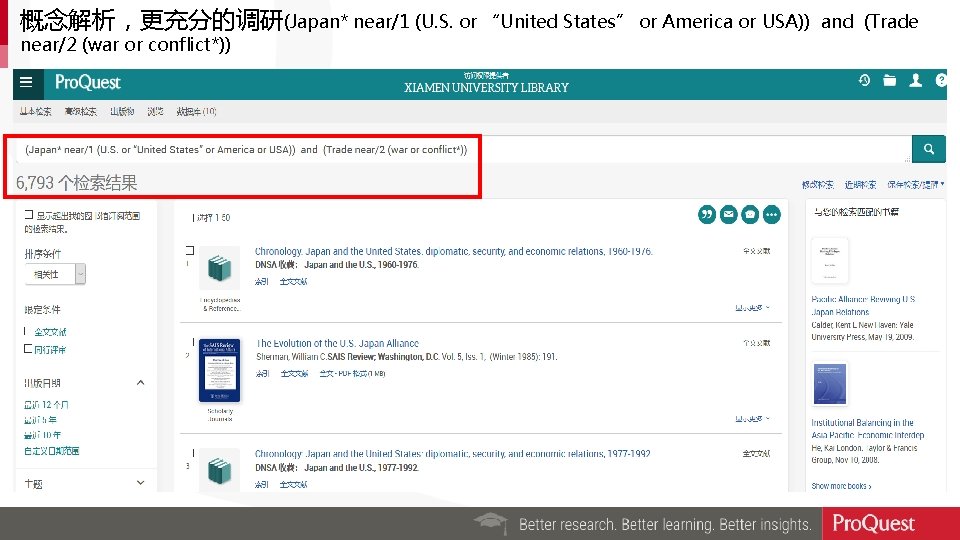Open abstract link under first result
Viewport: 960px width, 540px height.
click(262, 282)
